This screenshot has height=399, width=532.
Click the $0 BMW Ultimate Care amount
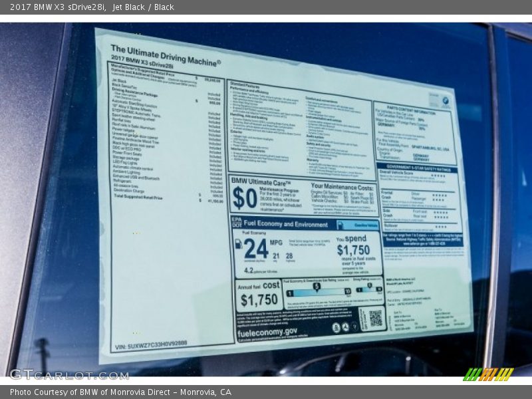pyautogui.click(x=244, y=198)
